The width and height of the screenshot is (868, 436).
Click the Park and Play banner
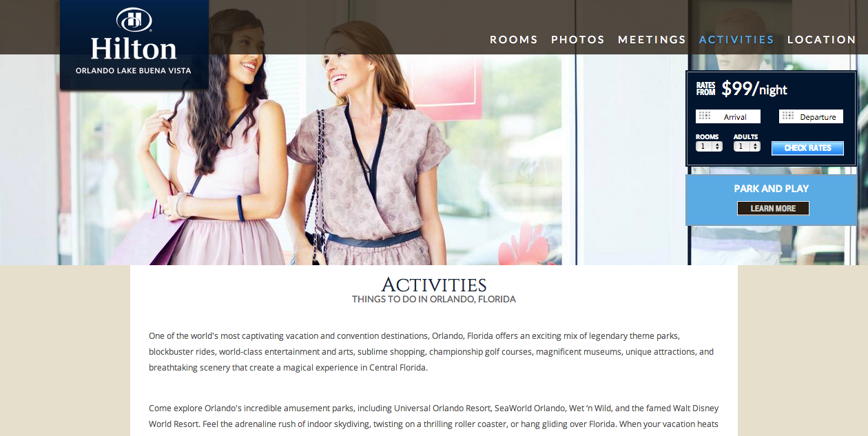coord(772,200)
